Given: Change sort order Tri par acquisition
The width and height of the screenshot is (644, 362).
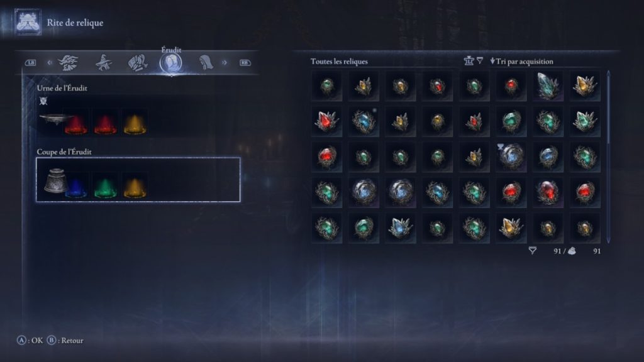Looking at the screenshot, I should tap(521, 61).
